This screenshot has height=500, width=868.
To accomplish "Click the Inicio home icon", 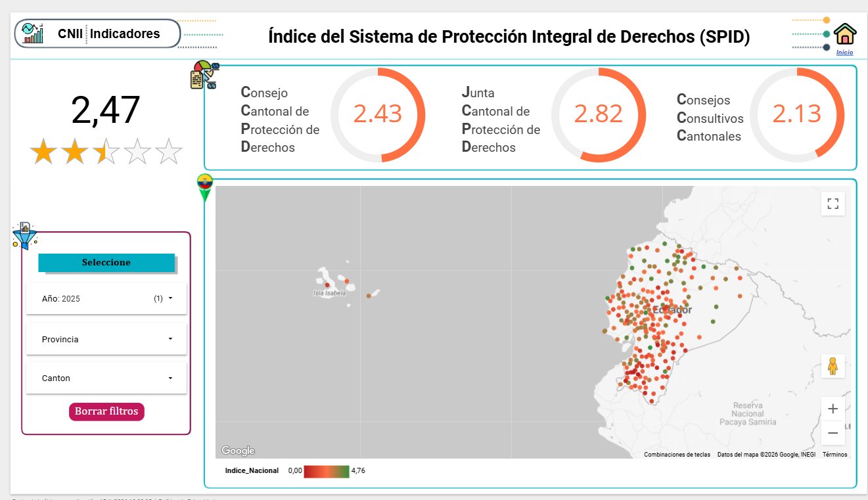I will 845,34.
